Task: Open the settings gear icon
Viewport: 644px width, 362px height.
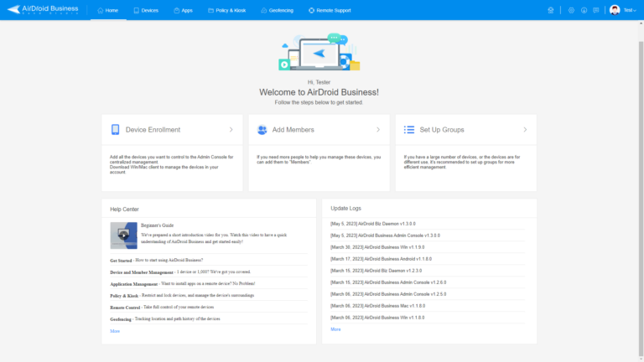Action: [571, 10]
